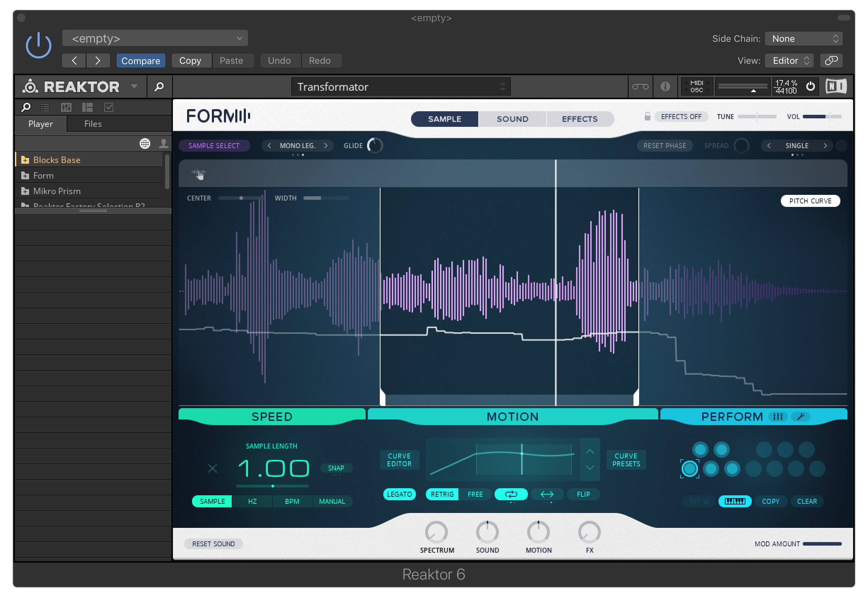
Task: Toggle the LEGATO button
Action: coord(399,494)
